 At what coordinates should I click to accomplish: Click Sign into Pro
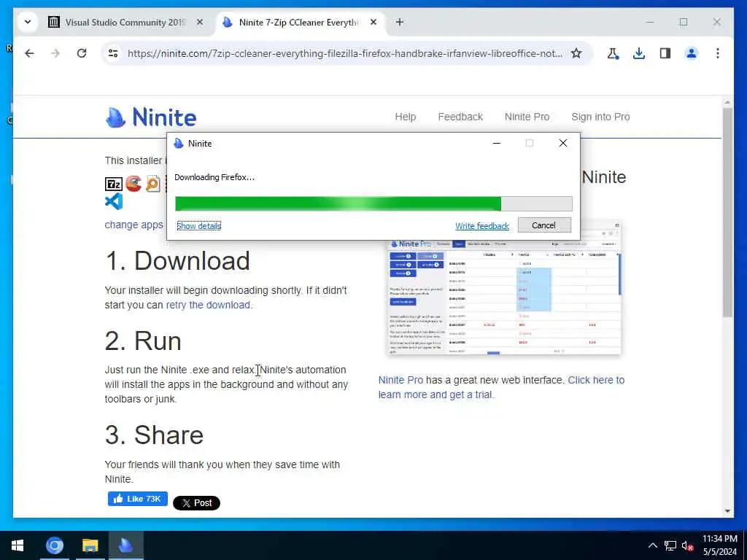[x=600, y=117]
